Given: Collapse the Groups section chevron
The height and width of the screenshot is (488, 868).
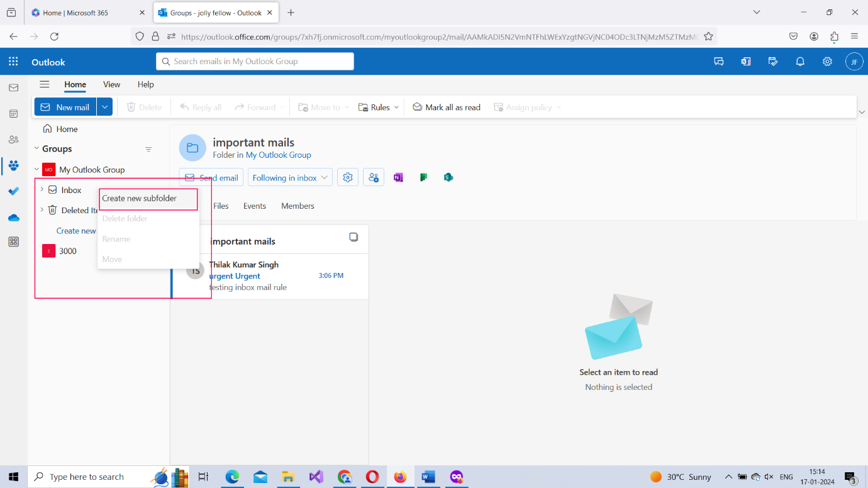Looking at the screenshot, I should tap(36, 149).
